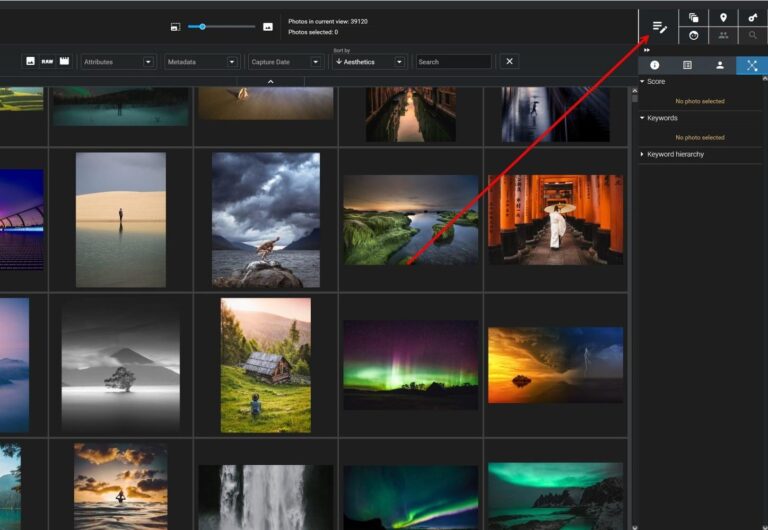This screenshot has width=768, height=530.
Task: Toggle the video file filter
Action: (64, 61)
